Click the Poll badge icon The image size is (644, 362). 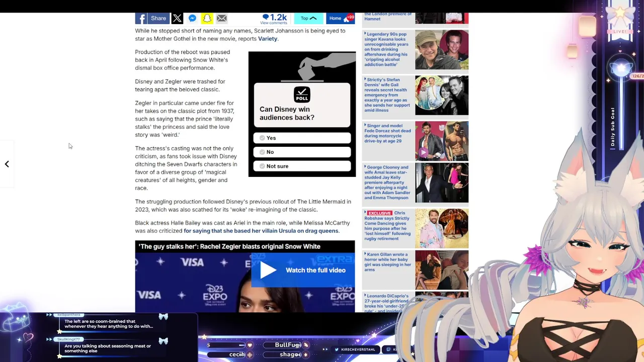pyautogui.click(x=302, y=95)
